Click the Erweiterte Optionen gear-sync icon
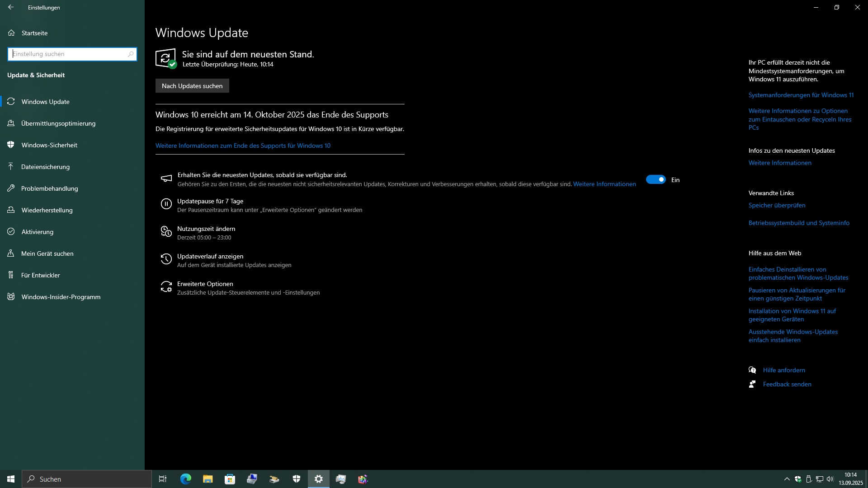 click(x=166, y=287)
